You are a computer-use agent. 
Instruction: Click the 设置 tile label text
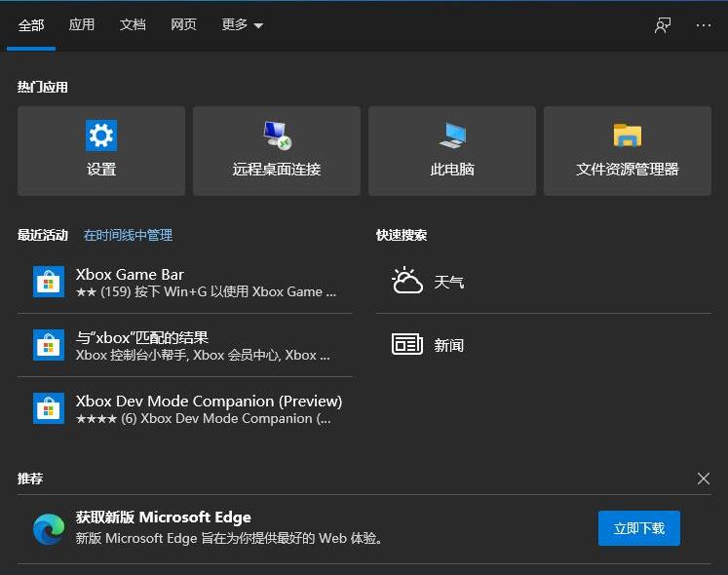pyautogui.click(x=101, y=169)
